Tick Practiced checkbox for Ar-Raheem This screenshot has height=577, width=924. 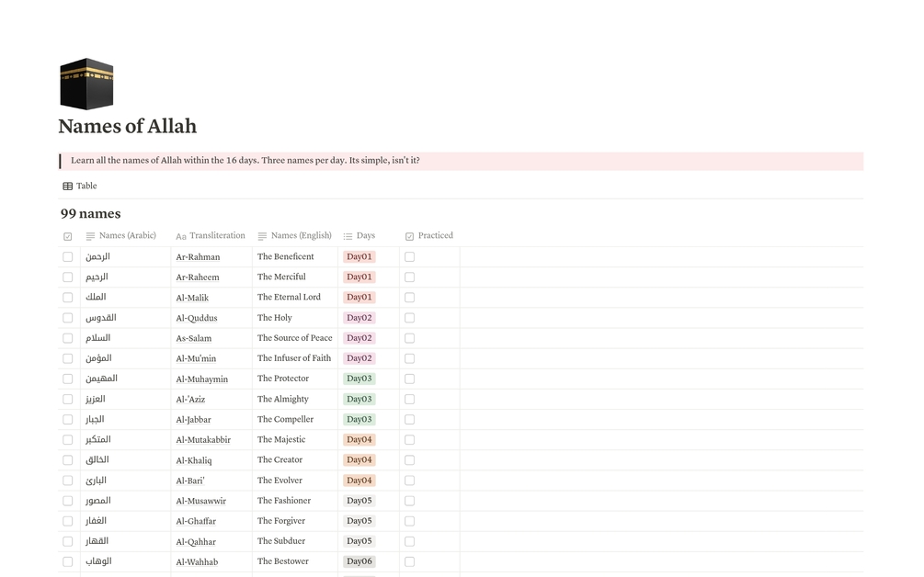[x=409, y=277]
